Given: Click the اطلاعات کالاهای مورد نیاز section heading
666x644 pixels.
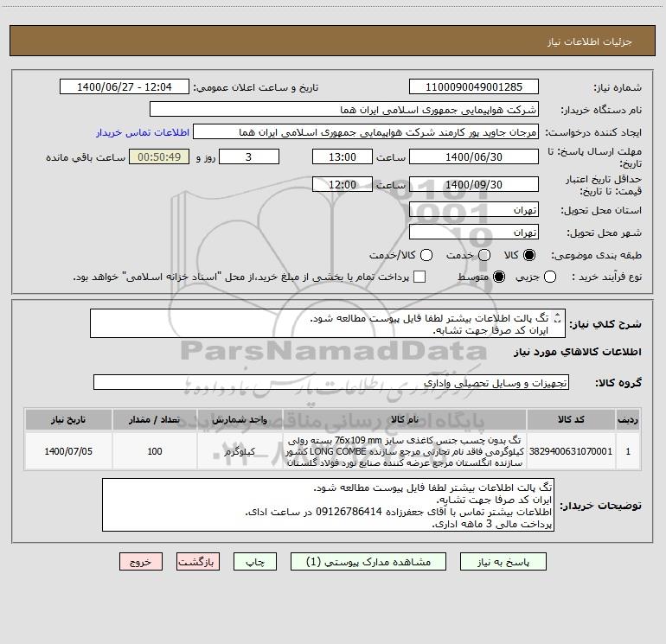Looking at the screenshot, I should coord(577,352).
